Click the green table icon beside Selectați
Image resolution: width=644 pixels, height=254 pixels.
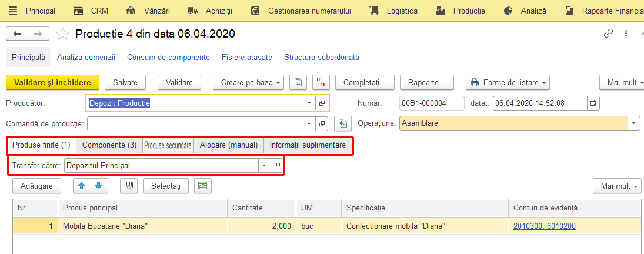pyautogui.click(x=202, y=186)
